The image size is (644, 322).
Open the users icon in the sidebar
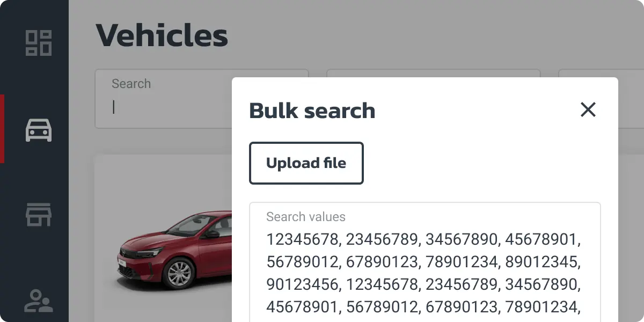(39, 301)
